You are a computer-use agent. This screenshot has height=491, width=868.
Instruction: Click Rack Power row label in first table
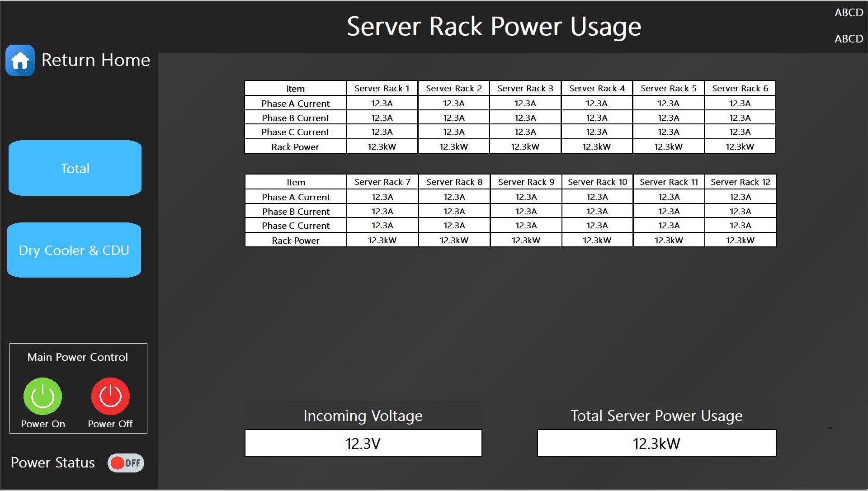(295, 147)
